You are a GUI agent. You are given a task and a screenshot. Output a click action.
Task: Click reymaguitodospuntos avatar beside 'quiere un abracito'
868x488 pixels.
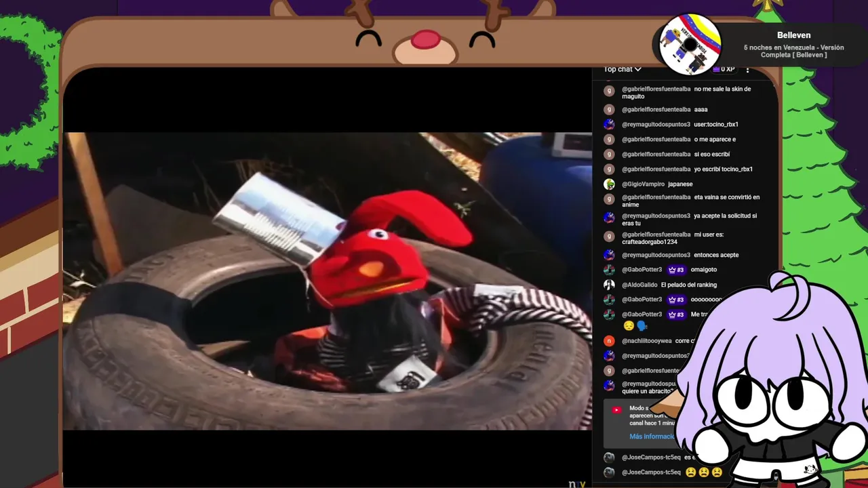[609, 386]
